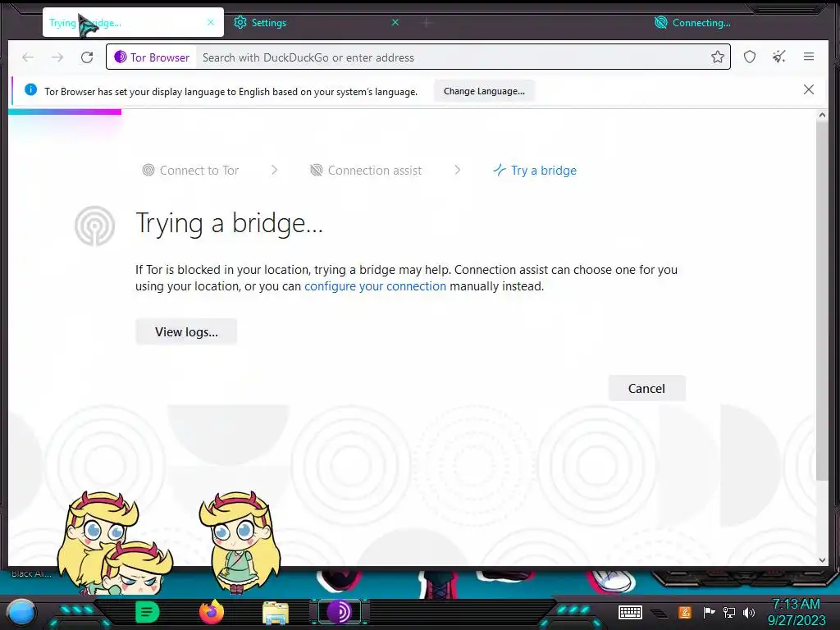Open the shield security level icon
Screen dimensions: 840x630
tap(750, 57)
